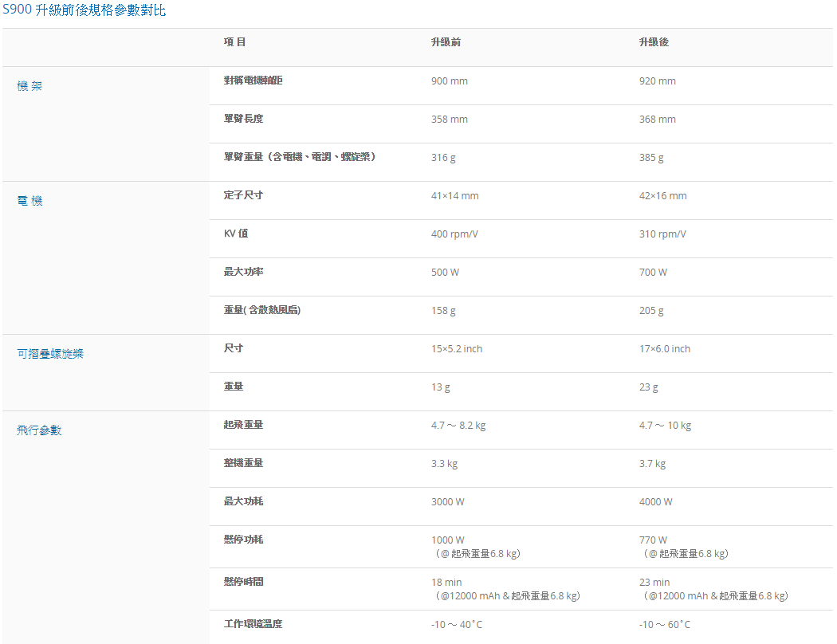Select the '重量' label in the 13 g row

(234, 387)
